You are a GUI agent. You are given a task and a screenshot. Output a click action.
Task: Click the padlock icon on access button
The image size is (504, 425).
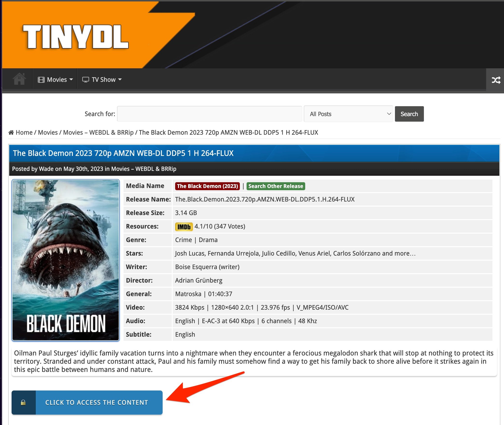click(23, 402)
